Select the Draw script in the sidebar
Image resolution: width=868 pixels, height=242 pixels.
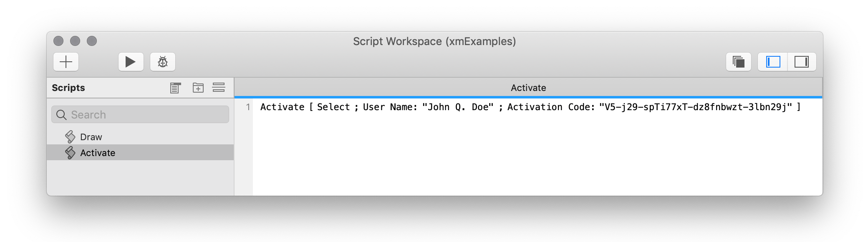coord(92,136)
